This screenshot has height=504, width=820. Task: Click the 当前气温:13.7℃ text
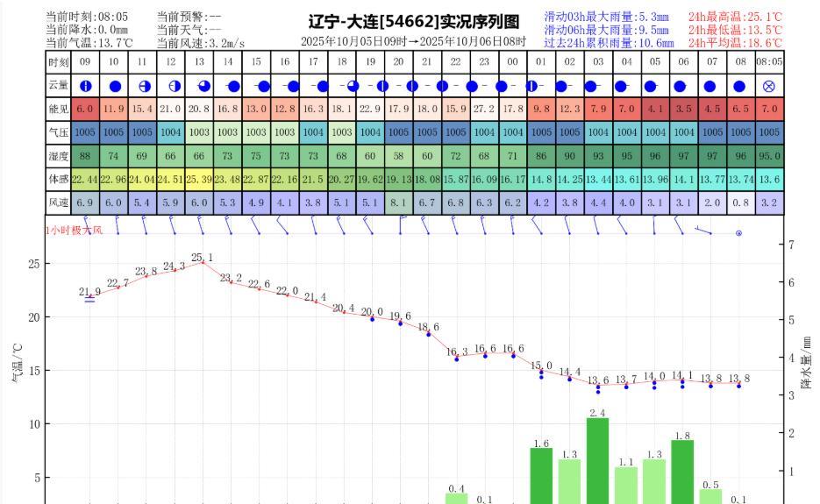coord(89,43)
